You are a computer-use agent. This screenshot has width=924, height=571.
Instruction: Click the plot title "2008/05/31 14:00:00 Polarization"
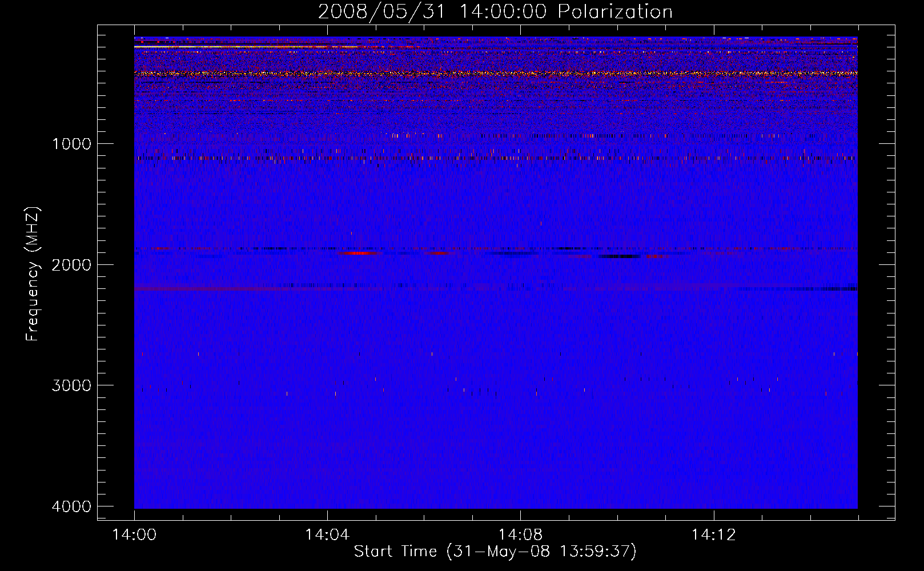point(495,12)
